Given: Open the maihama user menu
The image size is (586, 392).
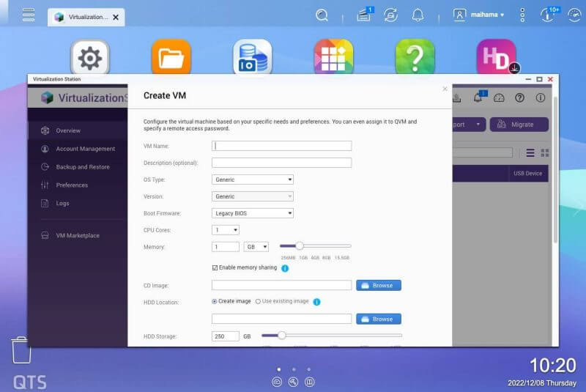Looking at the screenshot, I should point(479,15).
